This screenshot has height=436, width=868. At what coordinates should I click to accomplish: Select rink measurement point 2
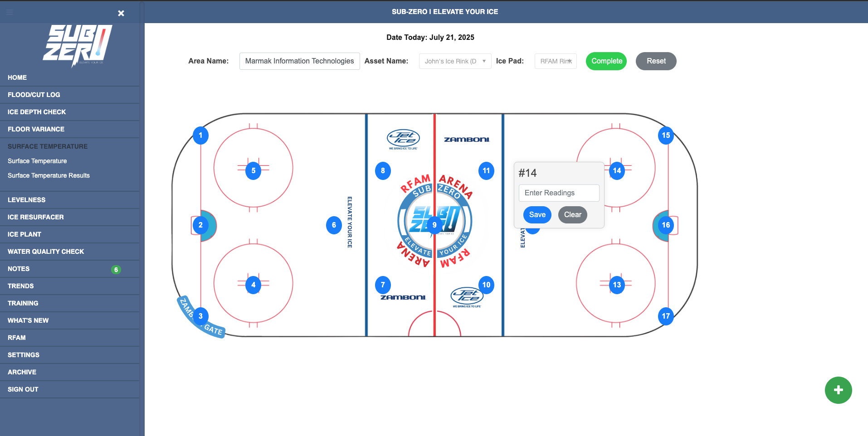point(200,225)
